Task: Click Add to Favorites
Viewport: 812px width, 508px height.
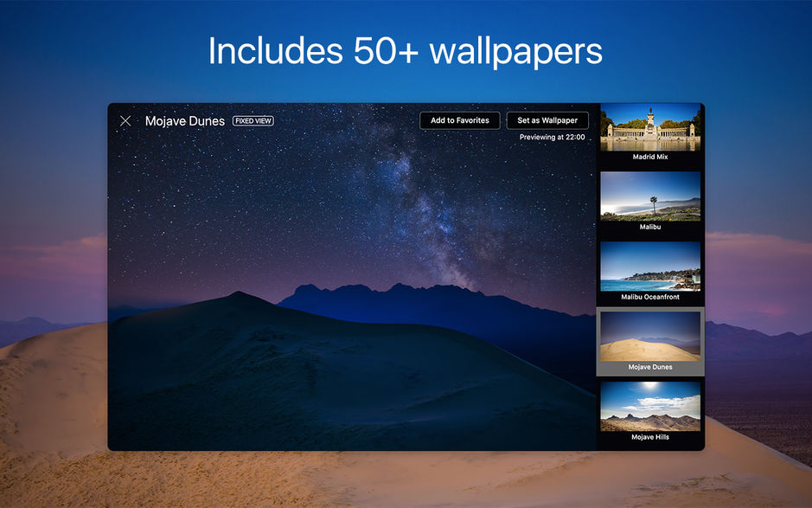Action: click(459, 120)
